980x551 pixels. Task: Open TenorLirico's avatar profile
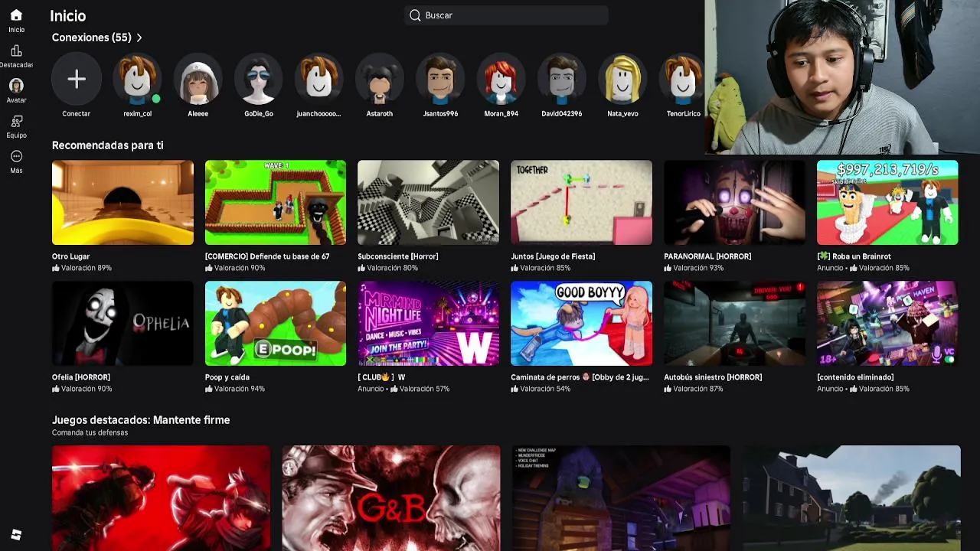click(683, 79)
